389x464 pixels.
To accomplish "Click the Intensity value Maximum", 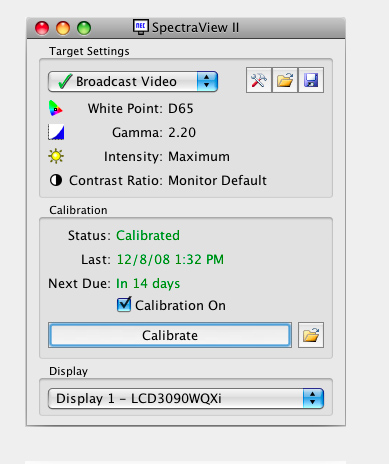I will click(199, 157).
